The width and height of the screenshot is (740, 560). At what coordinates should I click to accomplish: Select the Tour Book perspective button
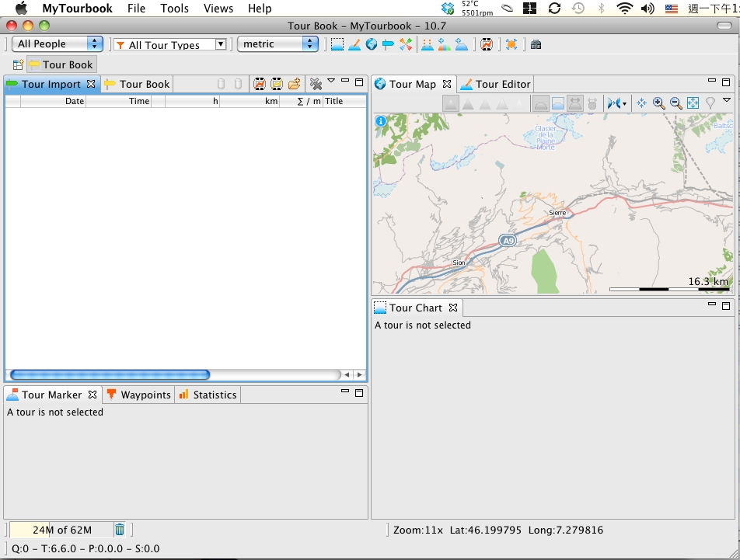coord(62,64)
